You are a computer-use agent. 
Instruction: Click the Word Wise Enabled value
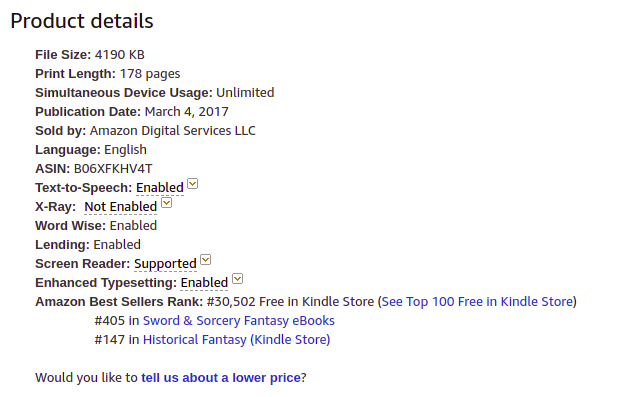[x=133, y=226]
